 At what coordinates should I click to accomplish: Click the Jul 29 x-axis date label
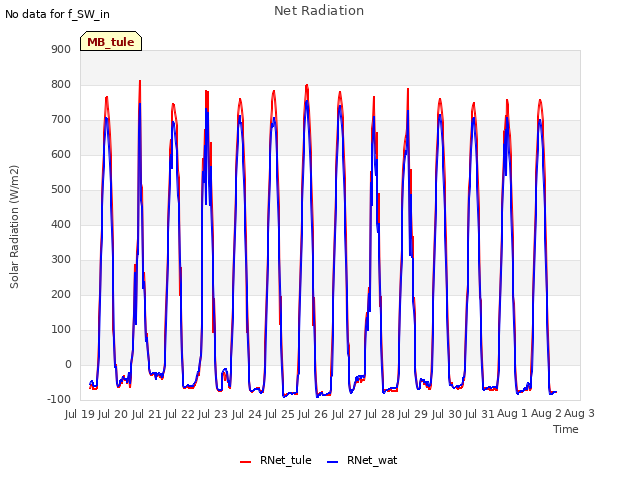click(413, 414)
